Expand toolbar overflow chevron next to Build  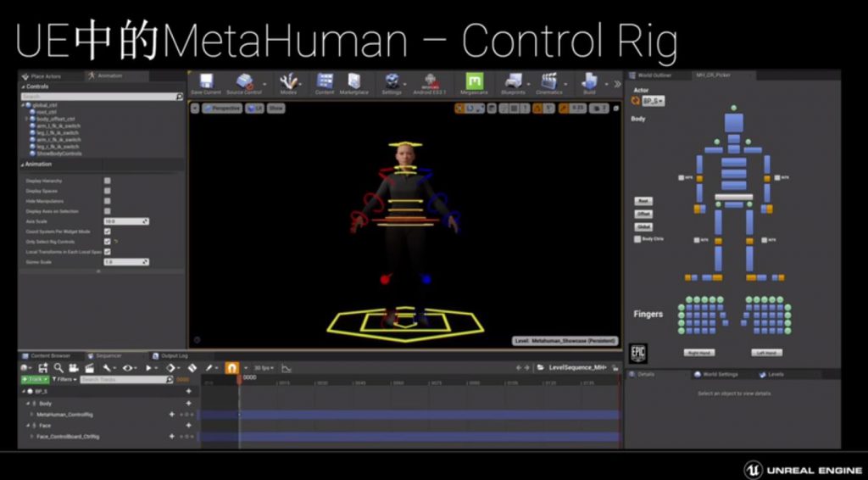[617, 84]
